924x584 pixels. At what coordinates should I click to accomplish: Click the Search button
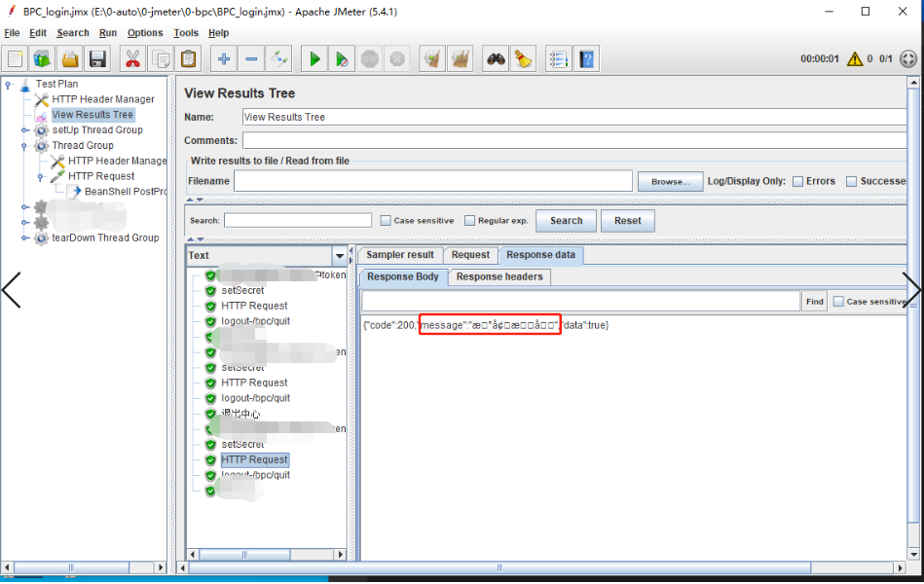[x=567, y=221]
